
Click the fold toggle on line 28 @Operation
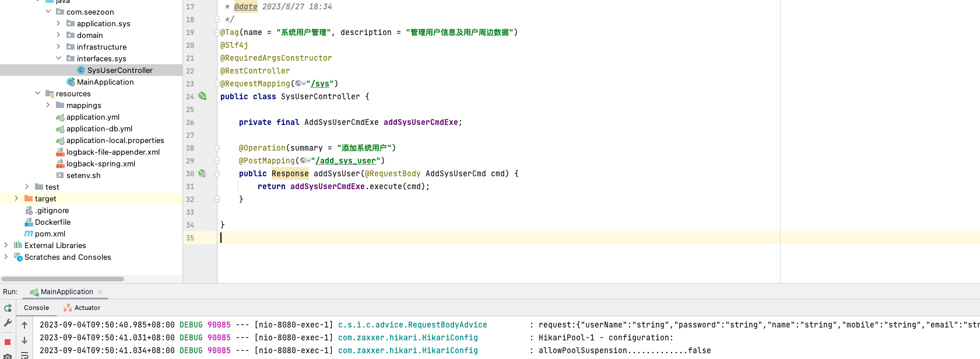point(217,148)
